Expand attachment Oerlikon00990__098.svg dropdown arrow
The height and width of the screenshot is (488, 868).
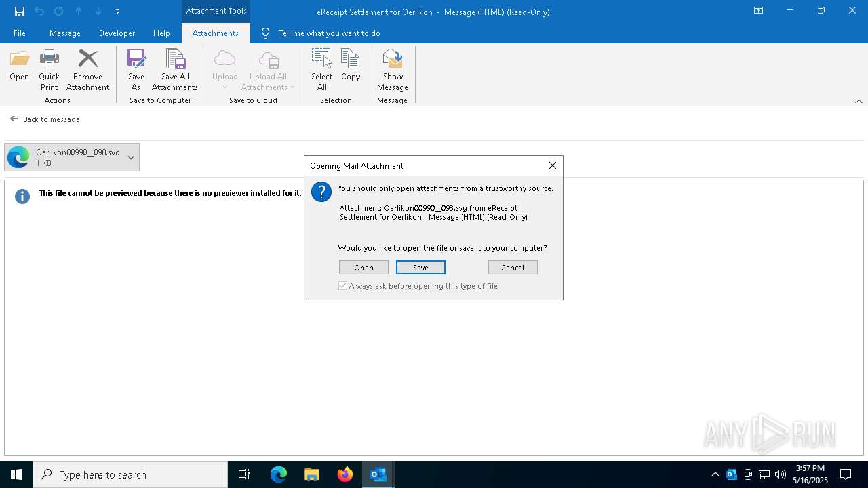131,157
